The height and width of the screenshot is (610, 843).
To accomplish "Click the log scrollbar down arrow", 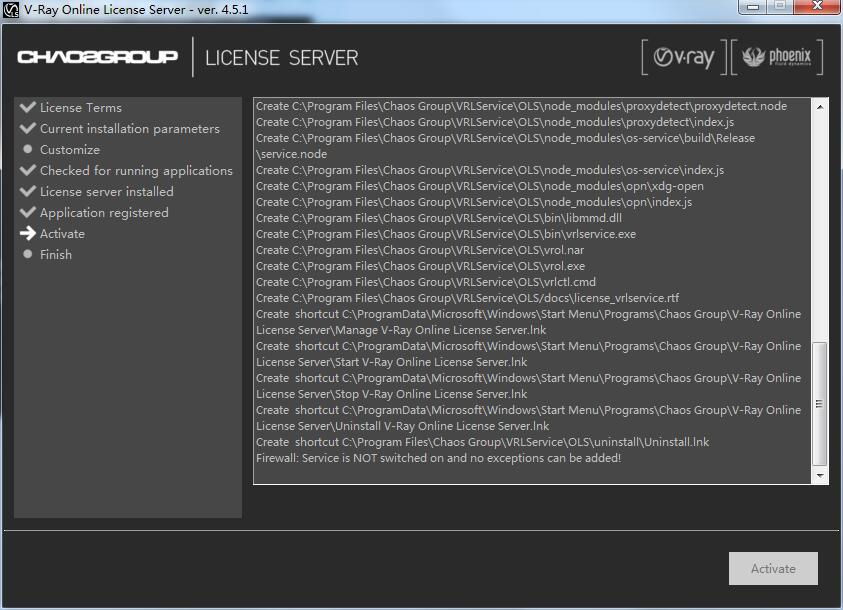I will (820, 476).
